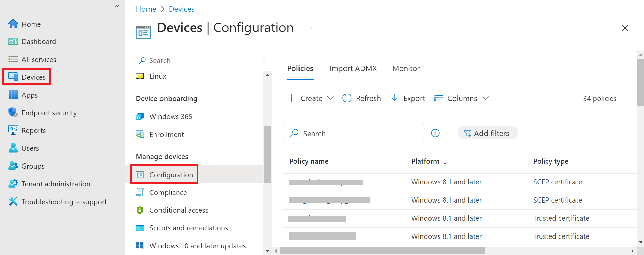Click scroll-down arrow of Devices menu
Image resolution: width=644 pixels, height=255 pixels.
(x=267, y=251)
